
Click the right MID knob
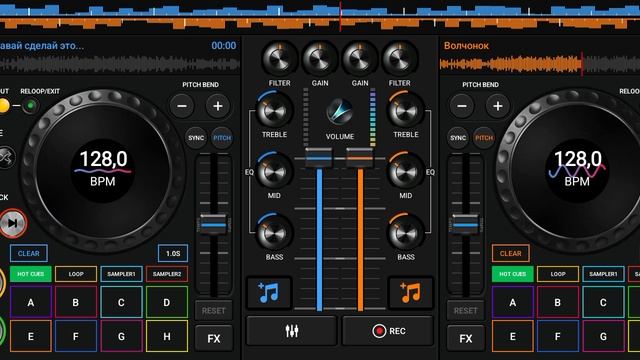[x=405, y=173]
